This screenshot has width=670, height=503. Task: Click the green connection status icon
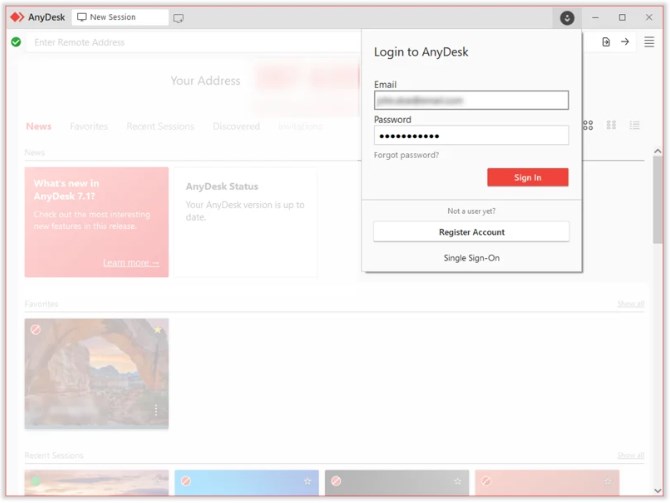point(16,42)
